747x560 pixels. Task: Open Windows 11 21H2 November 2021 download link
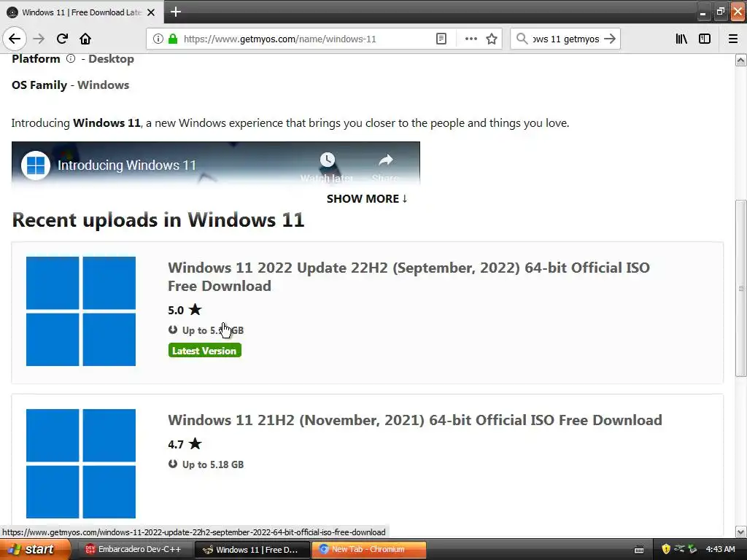[x=415, y=420]
